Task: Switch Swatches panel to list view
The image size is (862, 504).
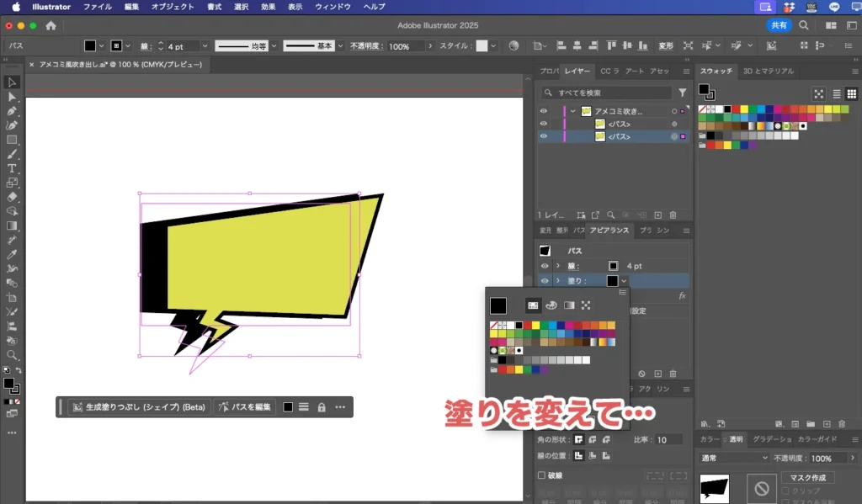Action: pyautogui.click(x=837, y=93)
